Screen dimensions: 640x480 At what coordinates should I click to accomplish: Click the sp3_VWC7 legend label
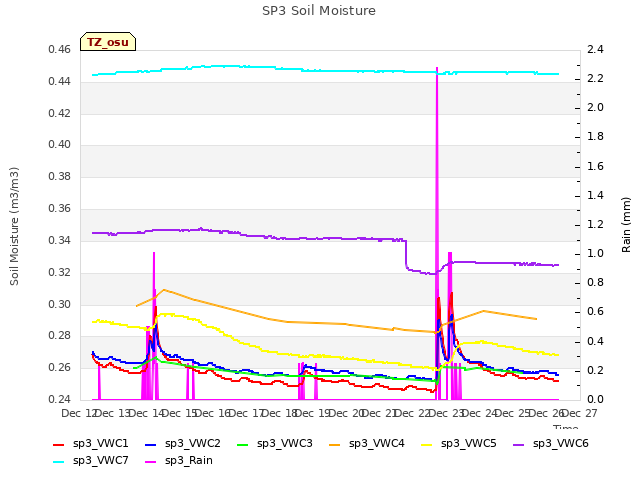(100, 460)
